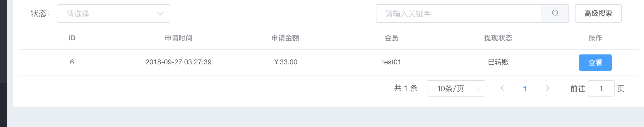The width and height of the screenshot is (644, 127).
Task: Click the magnifier search icon button
Action: [555, 13]
